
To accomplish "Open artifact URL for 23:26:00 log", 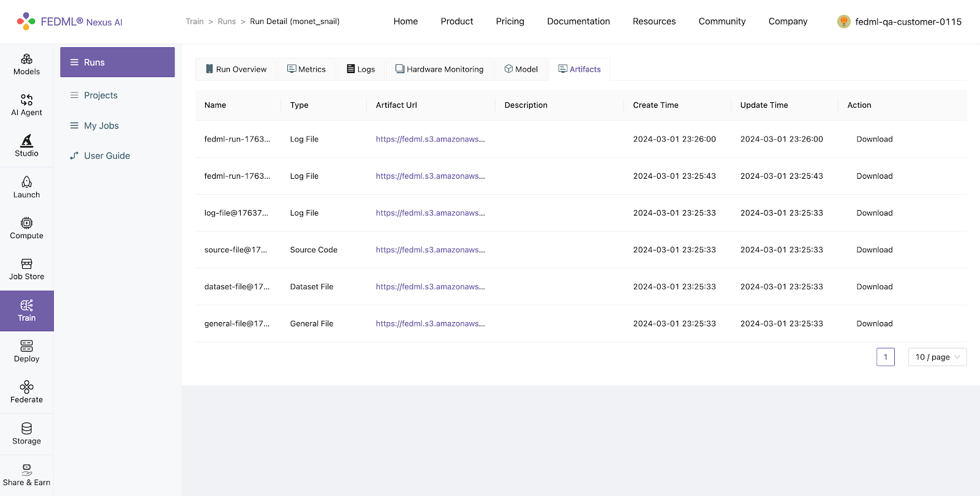I will pos(430,139).
